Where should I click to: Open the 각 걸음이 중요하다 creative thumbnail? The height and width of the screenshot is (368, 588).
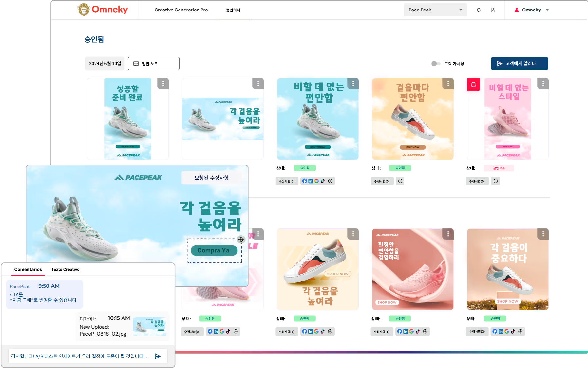click(x=508, y=269)
